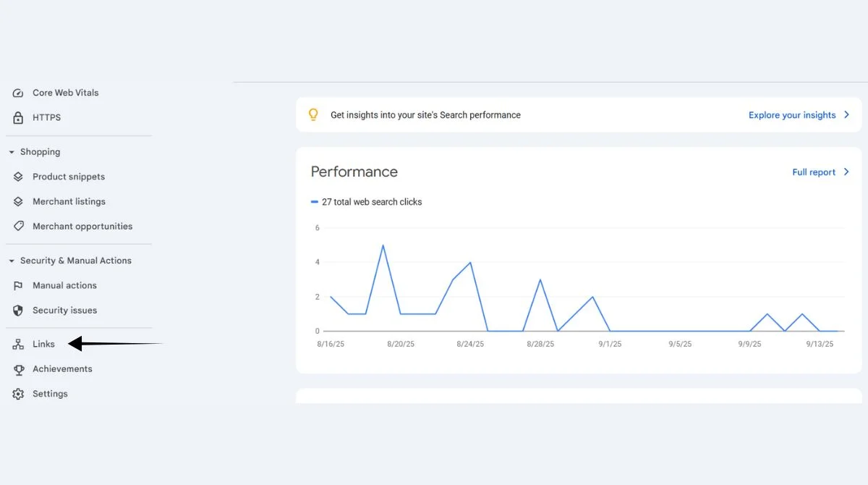The height and width of the screenshot is (485, 868).
Task: Click 27 total web search clicks legend
Action: 372,202
